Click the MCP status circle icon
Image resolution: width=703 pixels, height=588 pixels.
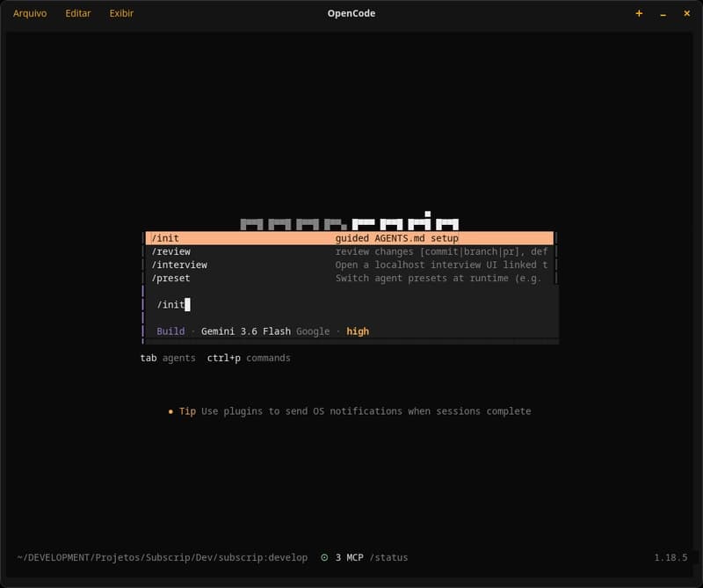324,557
